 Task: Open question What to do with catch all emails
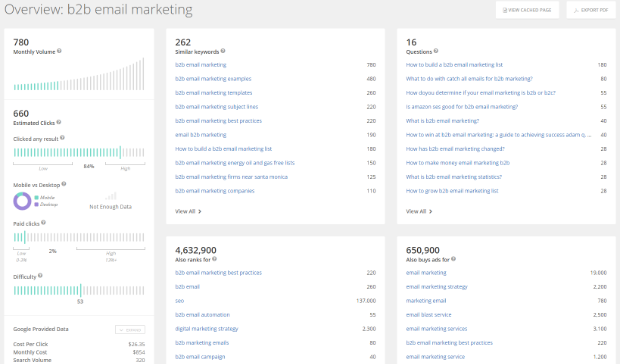point(469,79)
